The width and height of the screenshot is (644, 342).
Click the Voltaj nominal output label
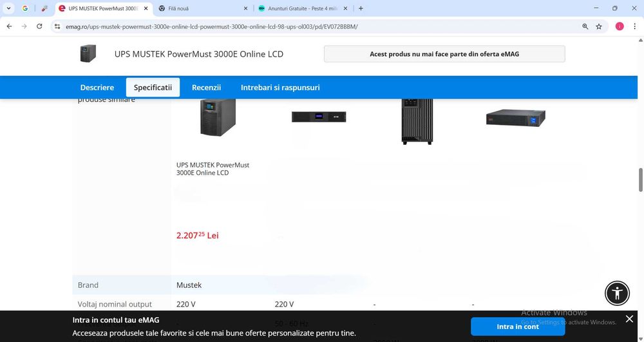point(115,304)
